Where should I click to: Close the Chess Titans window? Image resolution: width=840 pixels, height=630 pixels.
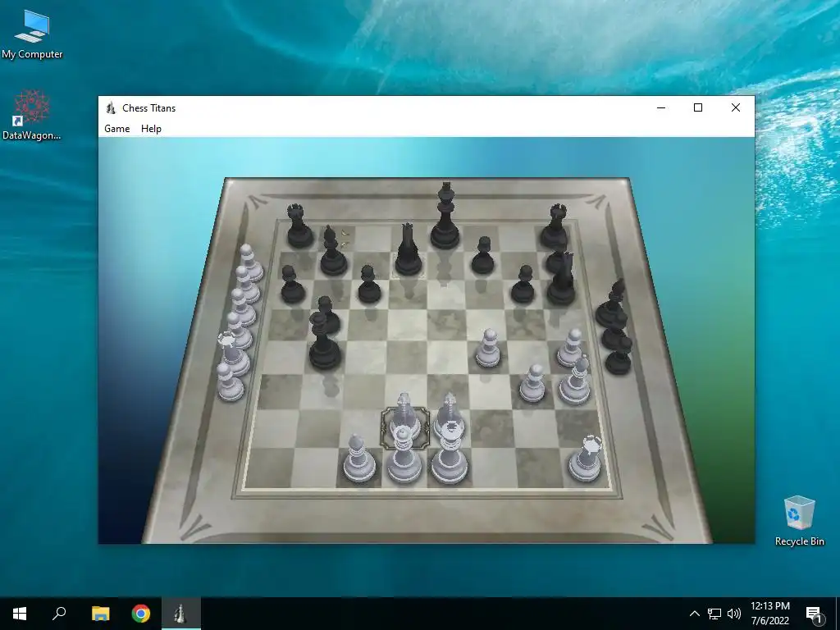[736, 107]
